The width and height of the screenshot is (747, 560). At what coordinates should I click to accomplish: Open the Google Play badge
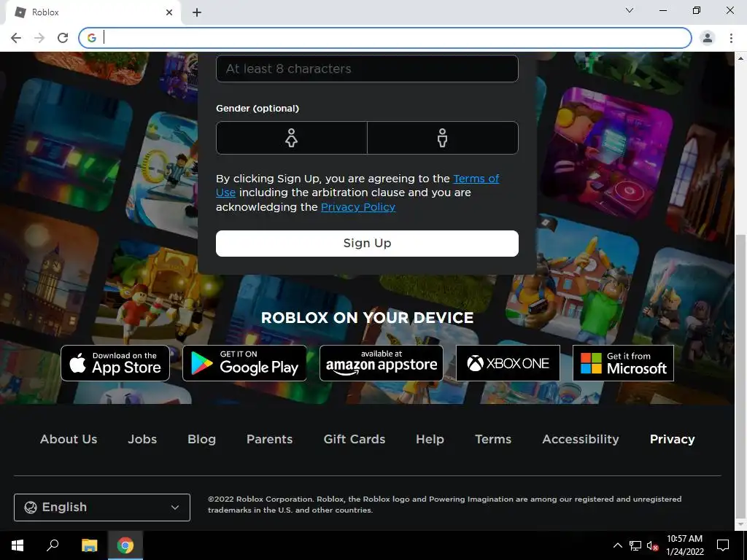[244, 363]
